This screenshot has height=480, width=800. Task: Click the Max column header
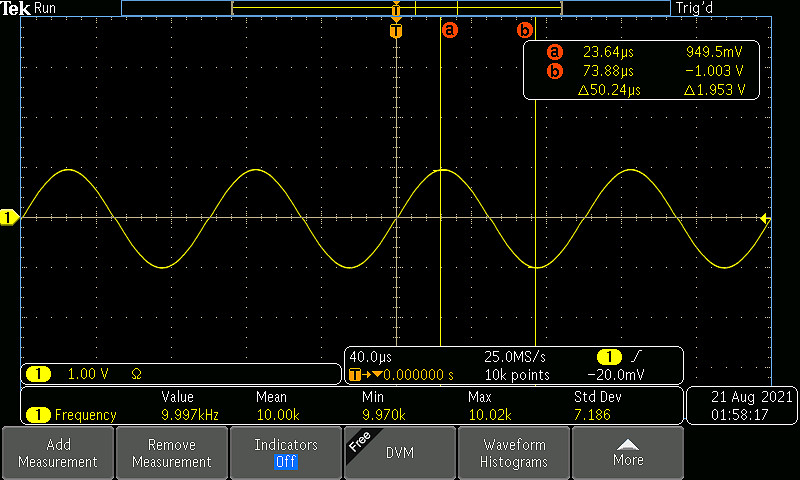click(480, 396)
